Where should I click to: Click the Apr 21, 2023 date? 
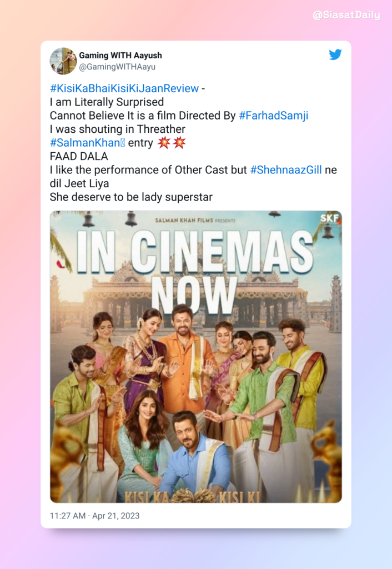[x=115, y=516]
